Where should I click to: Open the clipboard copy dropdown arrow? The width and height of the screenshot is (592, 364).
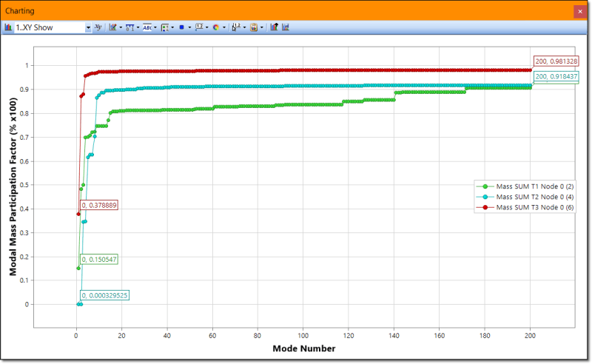261,27
